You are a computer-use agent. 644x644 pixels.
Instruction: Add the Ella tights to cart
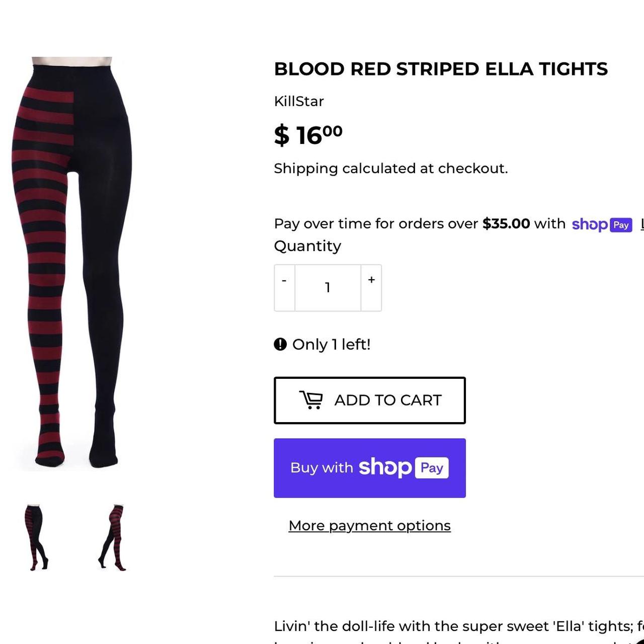370,400
